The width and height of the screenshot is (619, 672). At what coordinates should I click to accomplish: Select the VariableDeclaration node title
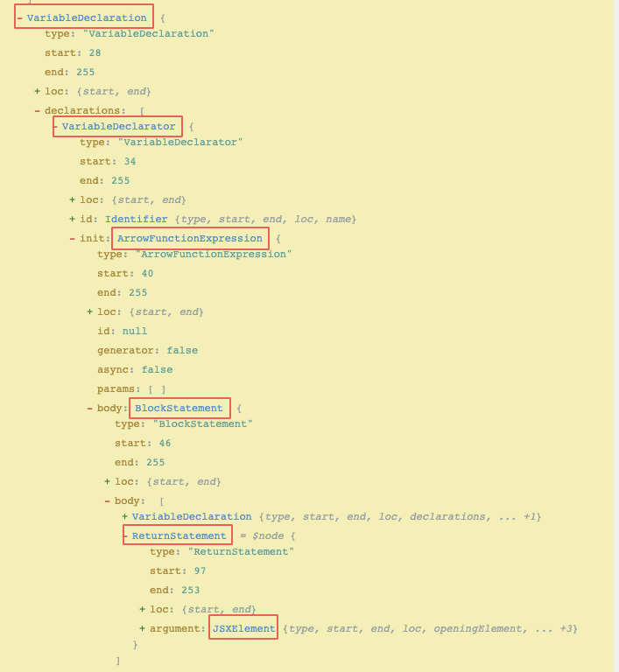coord(87,18)
